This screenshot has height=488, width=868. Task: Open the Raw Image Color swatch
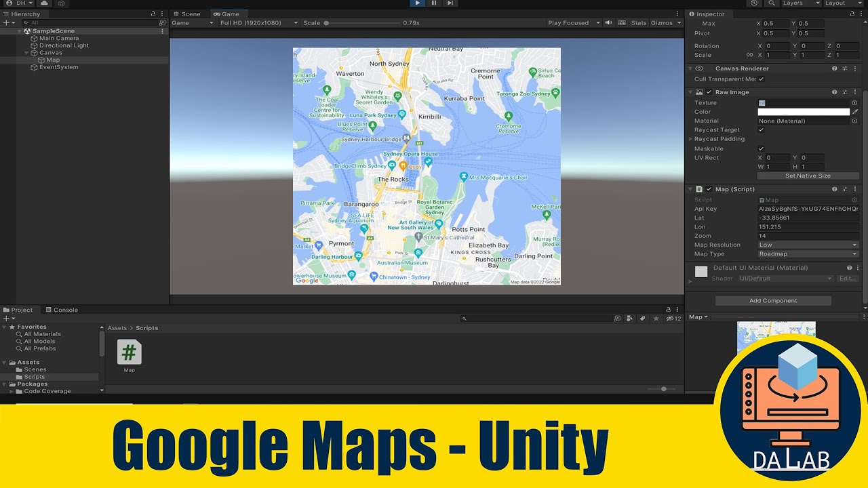[804, 112]
